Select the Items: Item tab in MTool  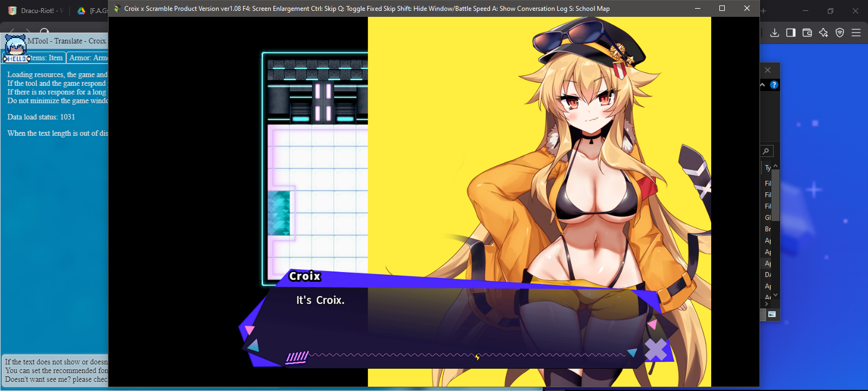(46, 58)
